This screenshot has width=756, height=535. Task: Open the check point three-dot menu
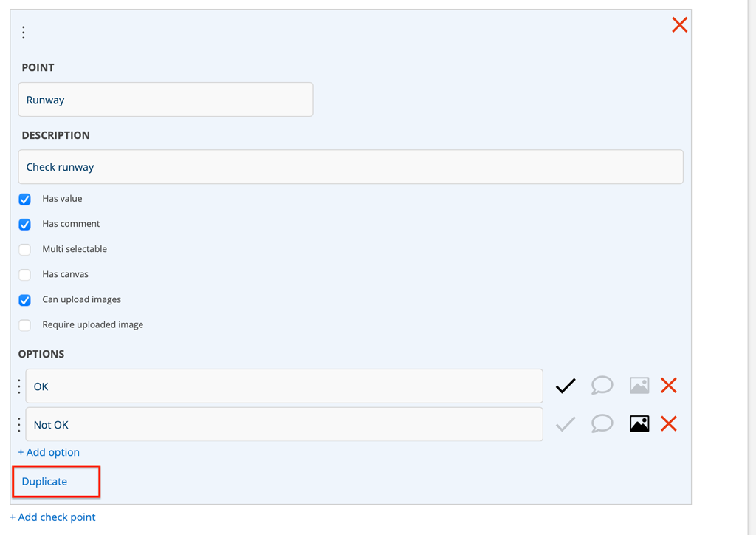24,33
